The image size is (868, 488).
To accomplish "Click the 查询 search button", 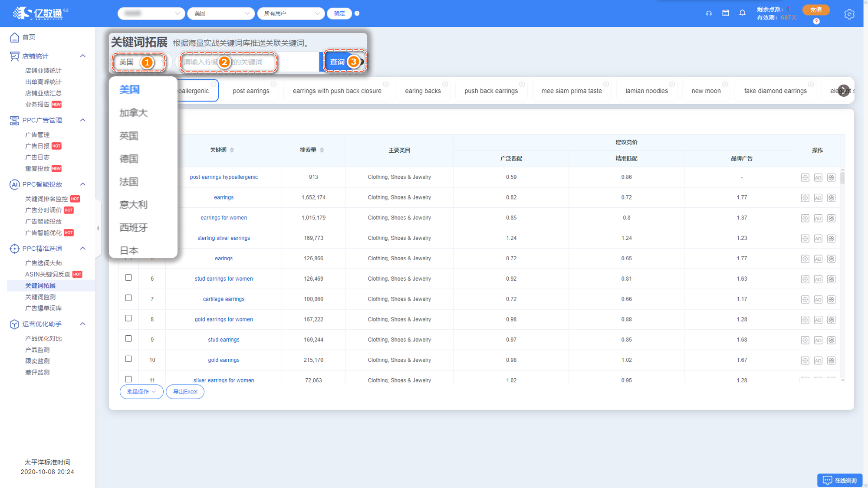I will pyautogui.click(x=338, y=62).
